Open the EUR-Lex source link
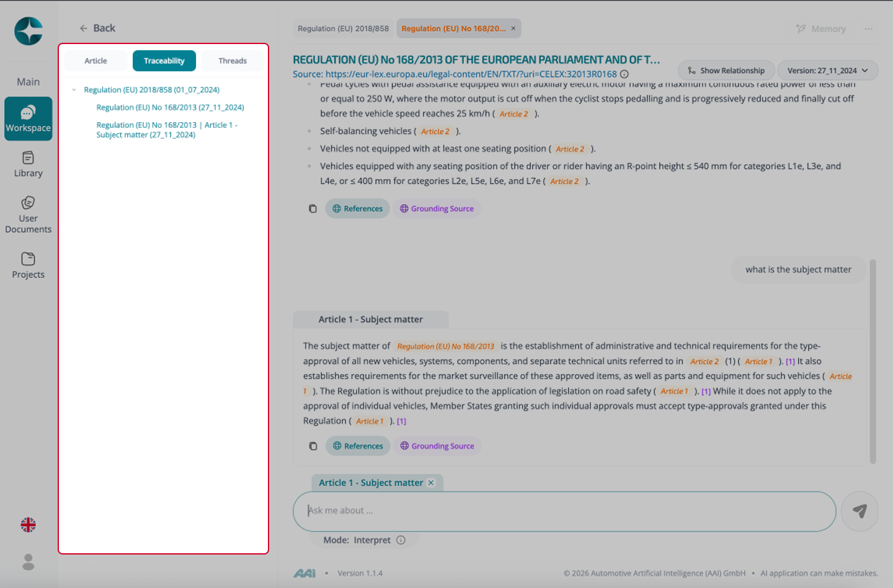893x588 pixels. [x=471, y=74]
